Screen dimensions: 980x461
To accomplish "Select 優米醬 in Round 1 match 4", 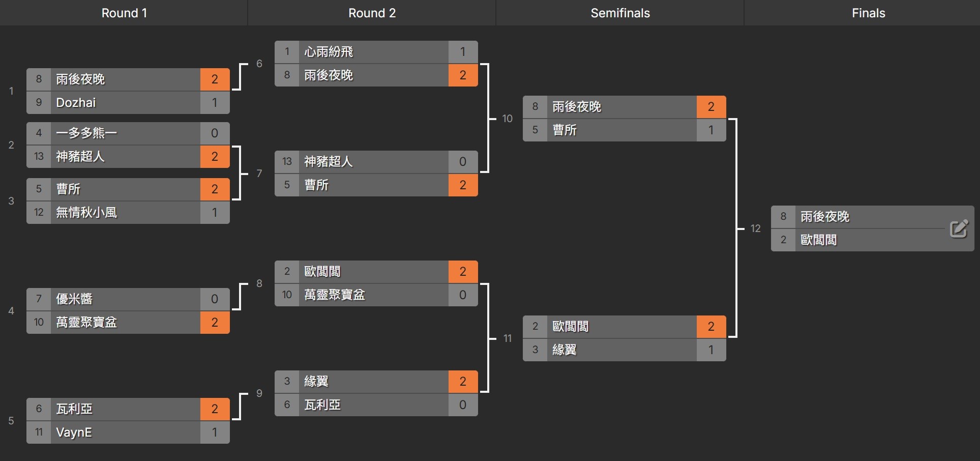I will click(74, 299).
